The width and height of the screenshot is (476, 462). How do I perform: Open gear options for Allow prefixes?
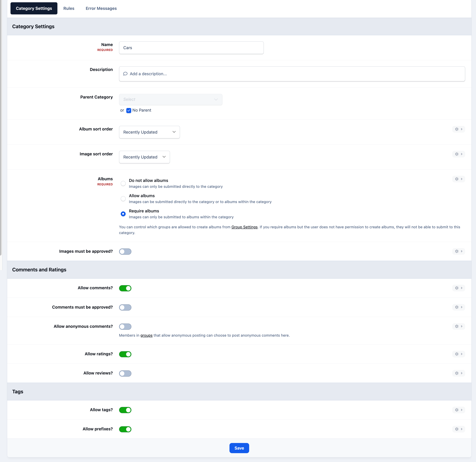pyautogui.click(x=458, y=429)
